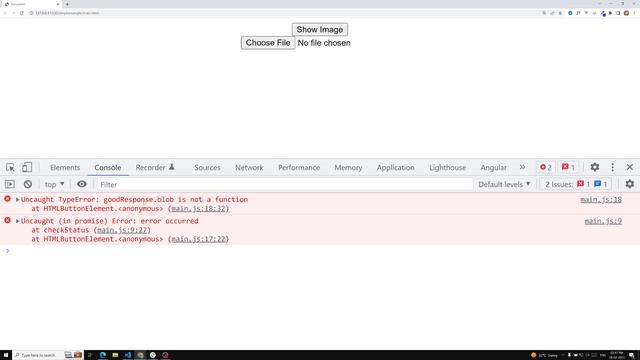The width and height of the screenshot is (640, 360).
Task: Open File Explorer from the taskbar
Action: pos(115,355)
